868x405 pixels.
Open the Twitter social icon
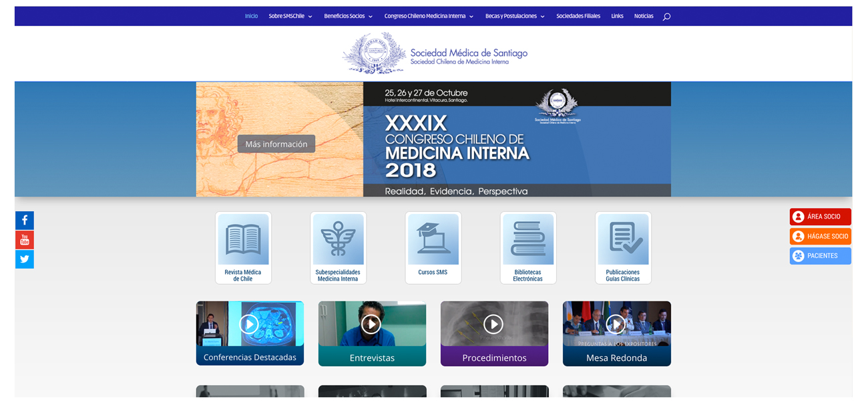click(25, 259)
